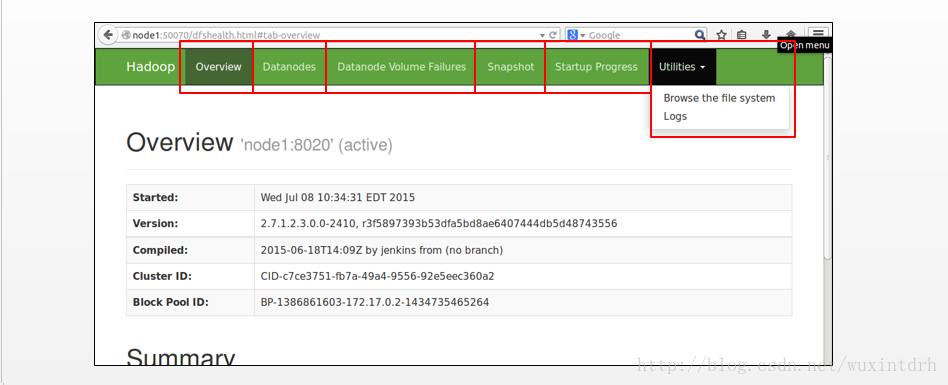Screen dimensions: 948x385
Task: Show bookmarks list icon
Action: (742, 35)
